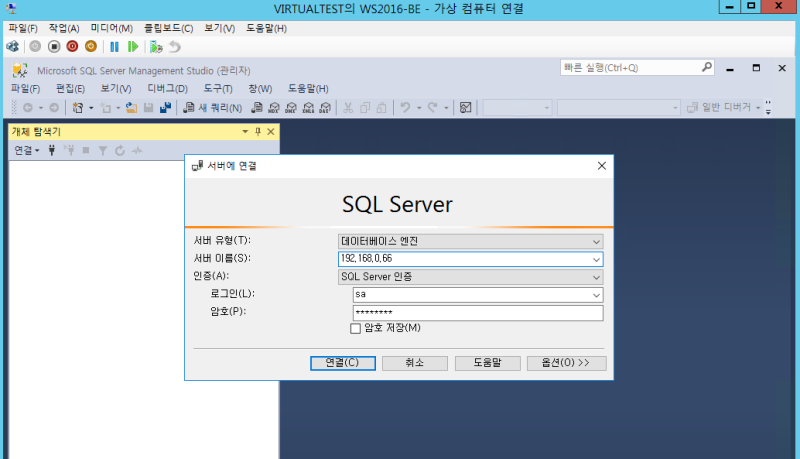Click the SSMS Save All icon
The image size is (800, 459).
click(165, 108)
